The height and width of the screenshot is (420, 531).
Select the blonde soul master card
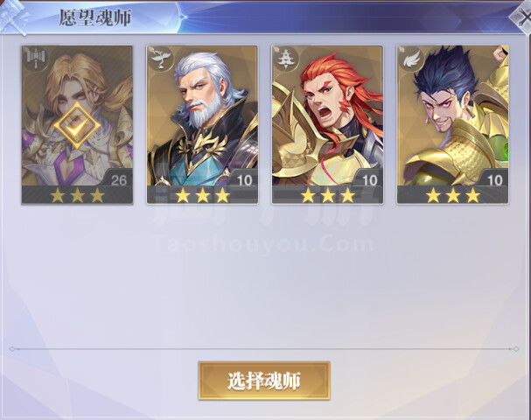pos(77,125)
